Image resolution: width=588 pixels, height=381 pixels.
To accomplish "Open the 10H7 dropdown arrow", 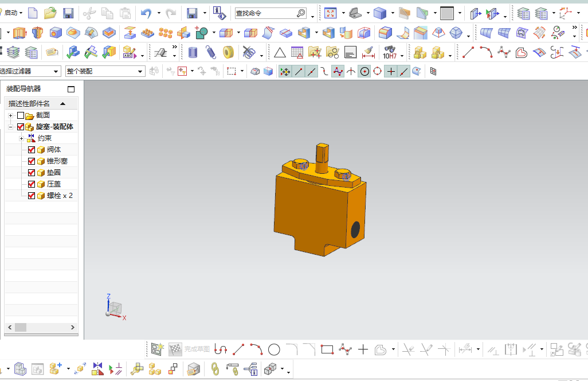I will (x=402, y=56).
